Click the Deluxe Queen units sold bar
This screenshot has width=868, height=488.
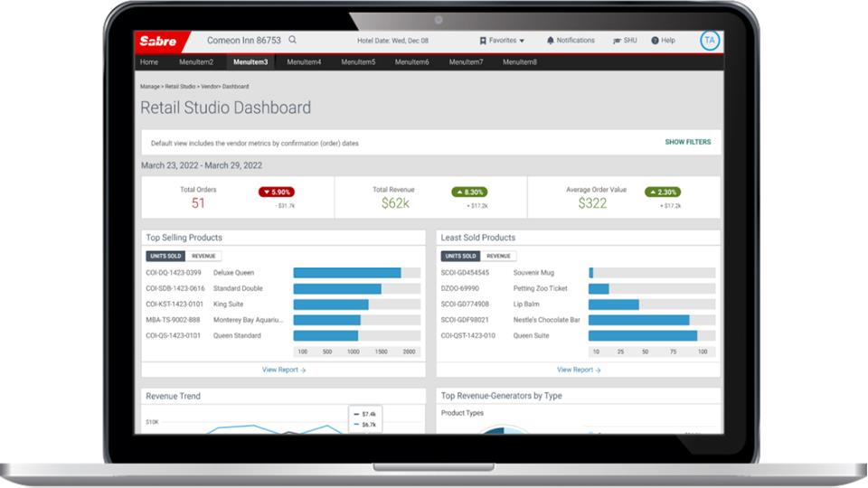[346, 273]
